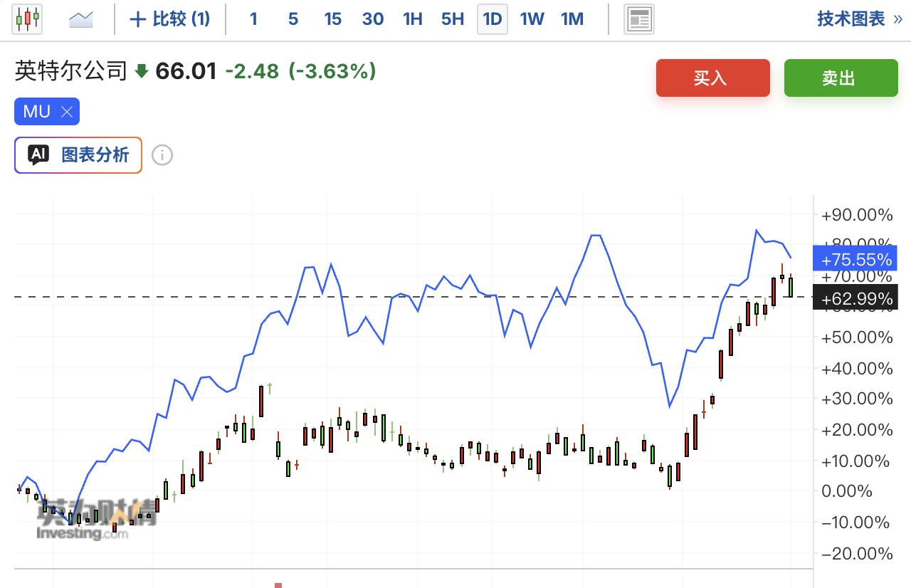Click the green 卖出 sell button
The width and height of the screenshot is (911, 588).
pos(841,78)
